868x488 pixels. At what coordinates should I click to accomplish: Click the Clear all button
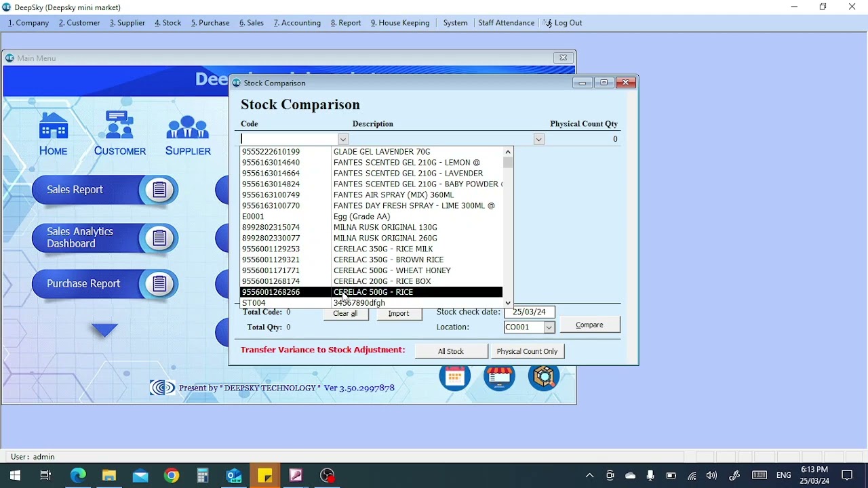pyautogui.click(x=345, y=313)
